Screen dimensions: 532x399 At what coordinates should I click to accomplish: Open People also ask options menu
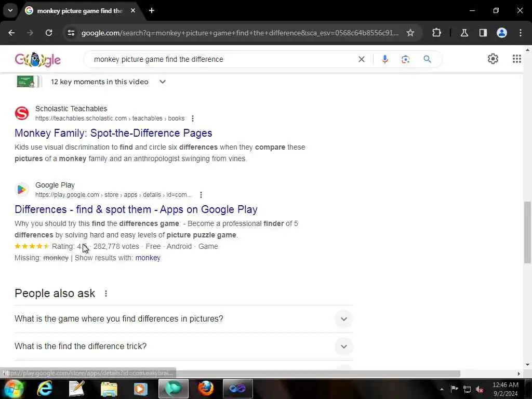(106, 294)
